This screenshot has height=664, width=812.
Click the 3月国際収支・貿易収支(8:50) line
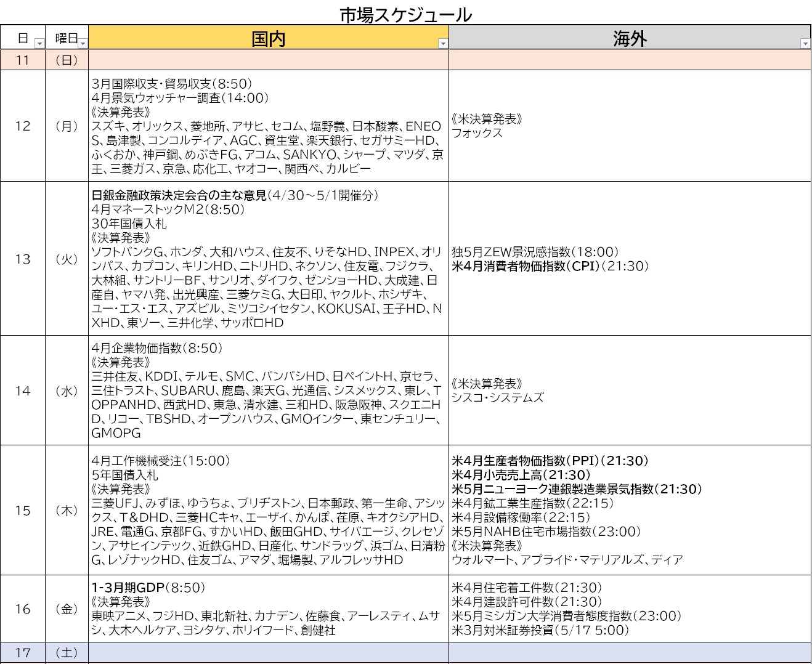point(172,84)
